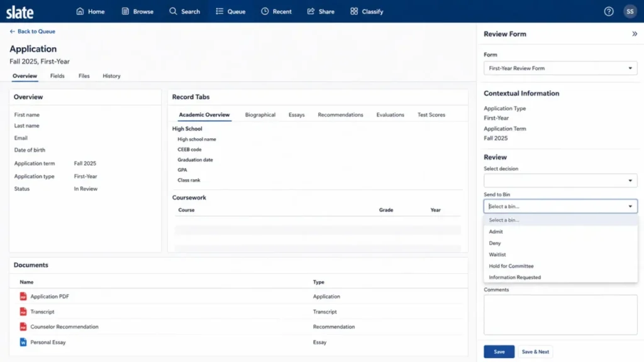
Task: Open the Transcript document name
Action: (42, 312)
